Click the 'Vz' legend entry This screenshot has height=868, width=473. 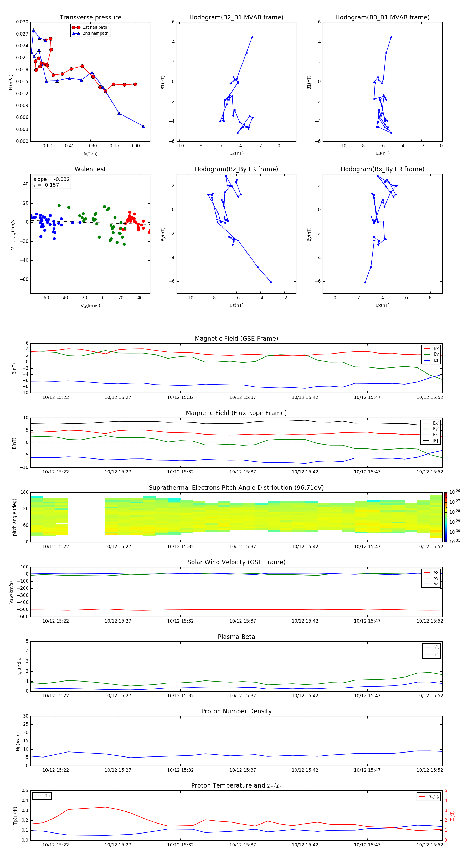coord(431,584)
